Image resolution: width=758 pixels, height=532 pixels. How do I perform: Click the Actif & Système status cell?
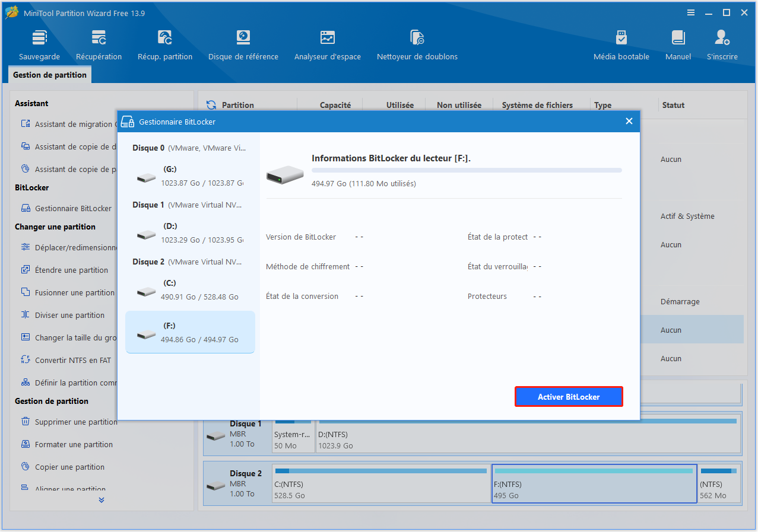click(x=687, y=216)
